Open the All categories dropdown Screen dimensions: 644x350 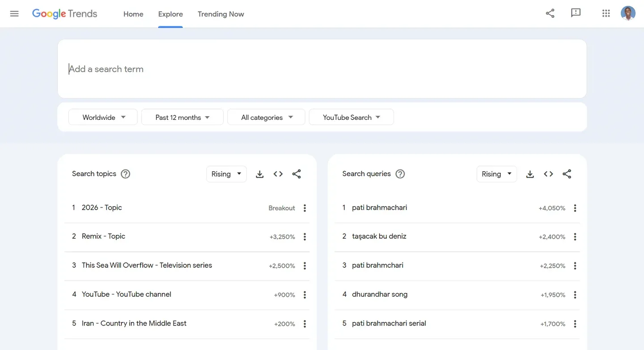point(266,117)
